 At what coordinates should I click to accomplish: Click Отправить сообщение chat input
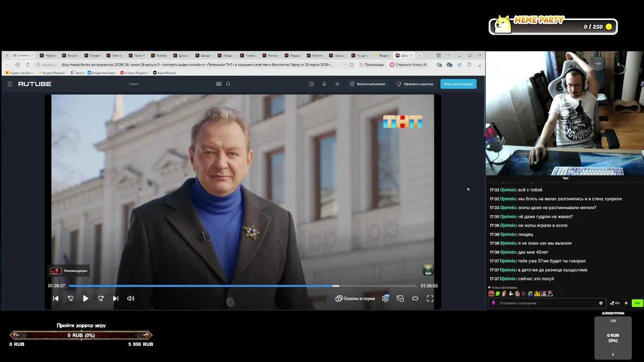tap(546, 303)
